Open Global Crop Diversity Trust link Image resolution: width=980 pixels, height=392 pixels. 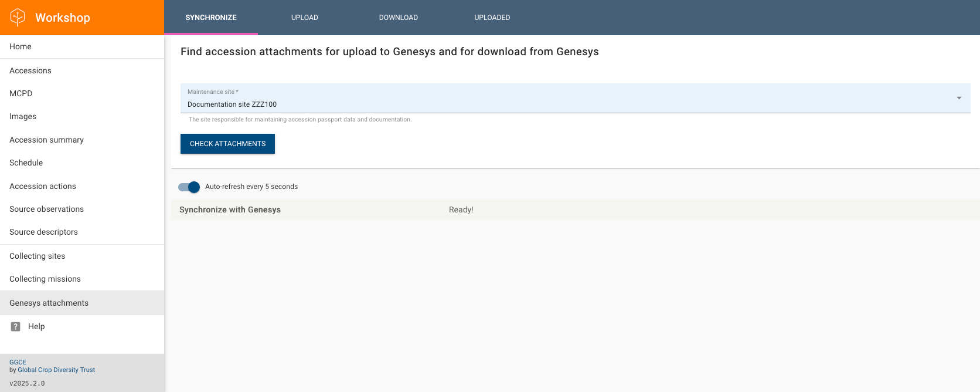[56, 370]
